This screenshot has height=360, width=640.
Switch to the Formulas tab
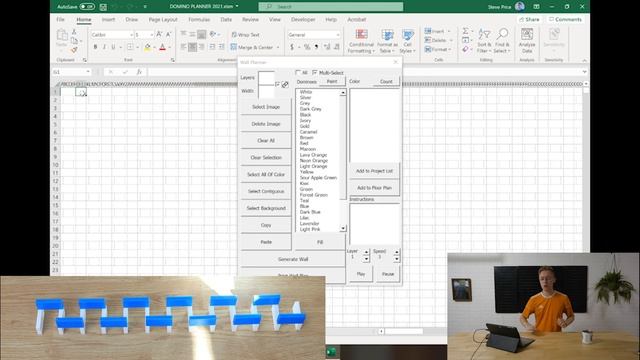pos(199,19)
